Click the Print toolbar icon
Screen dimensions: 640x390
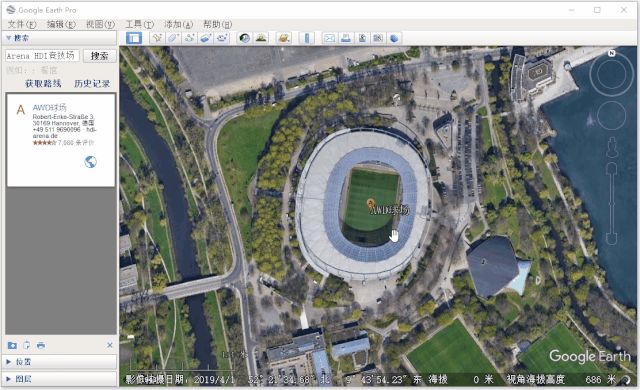(x=345, y=38)
